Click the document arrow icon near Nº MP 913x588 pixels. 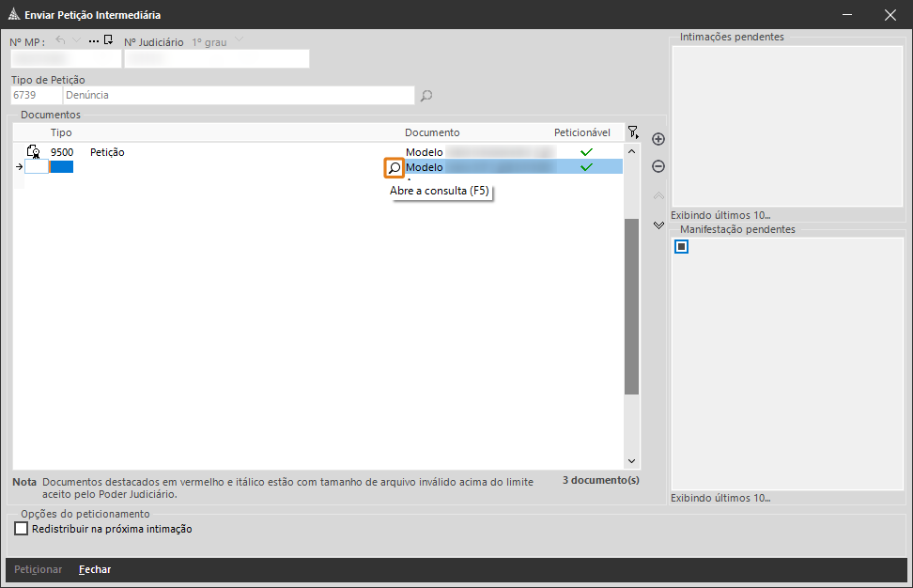(x=108, y=40)
